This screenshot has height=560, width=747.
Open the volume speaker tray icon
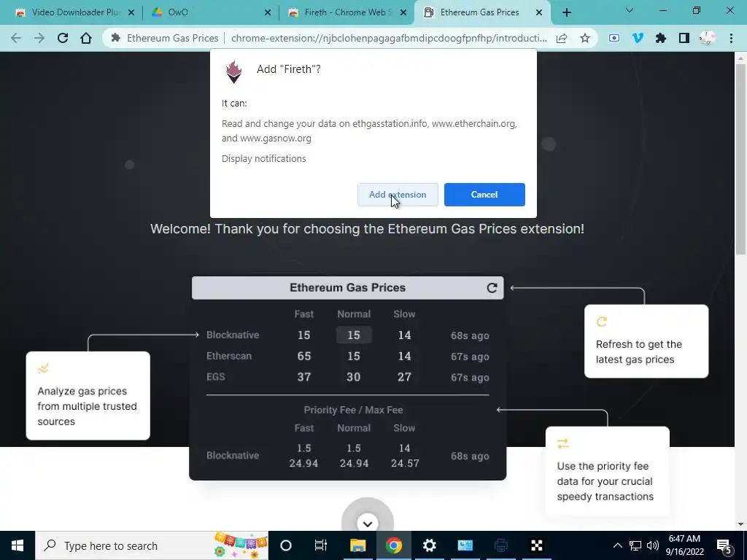pyautogui.click(x=653, y=545)
